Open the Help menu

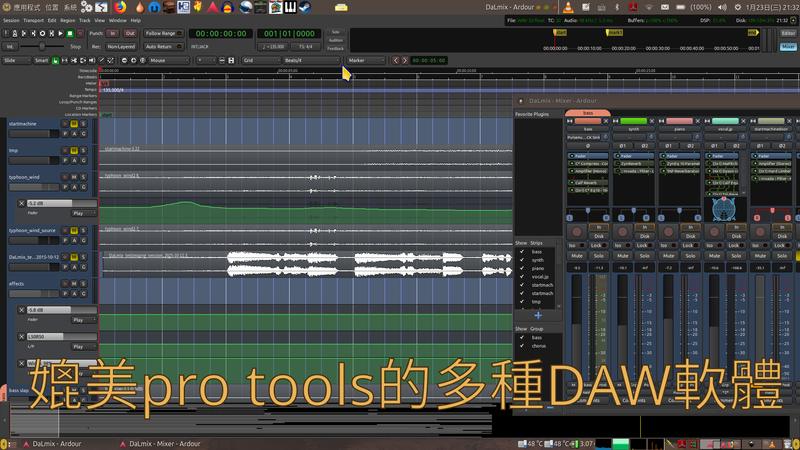(x=135, y=20)
